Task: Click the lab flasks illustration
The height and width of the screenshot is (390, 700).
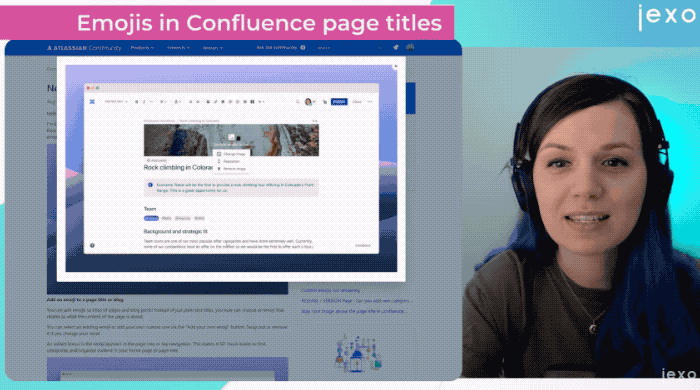Action: [x=358, y=353]
